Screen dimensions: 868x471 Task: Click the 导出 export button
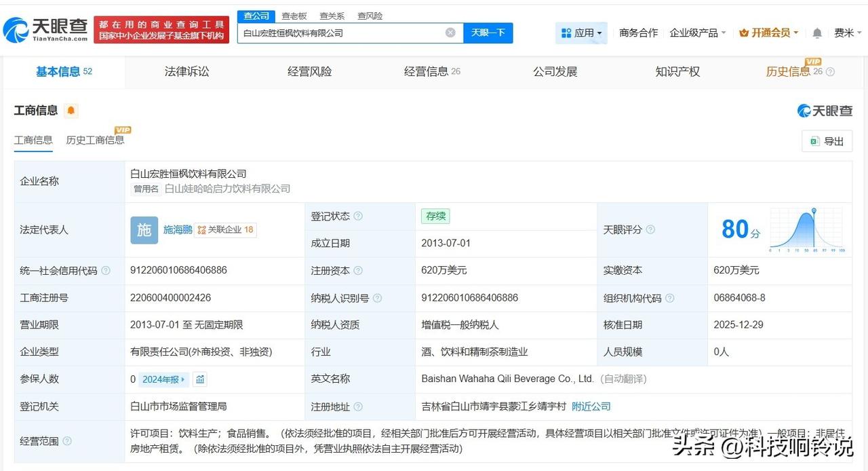[x=827, y=141]
